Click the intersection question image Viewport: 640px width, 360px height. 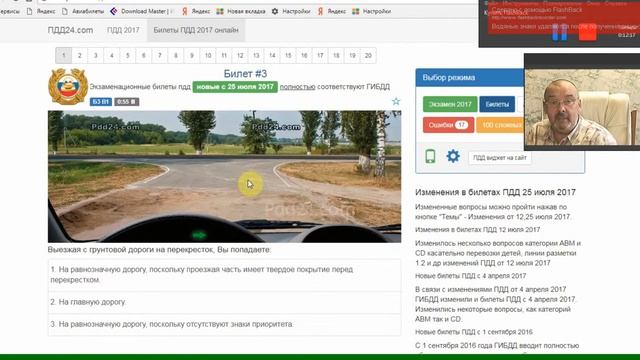point(224,176)
